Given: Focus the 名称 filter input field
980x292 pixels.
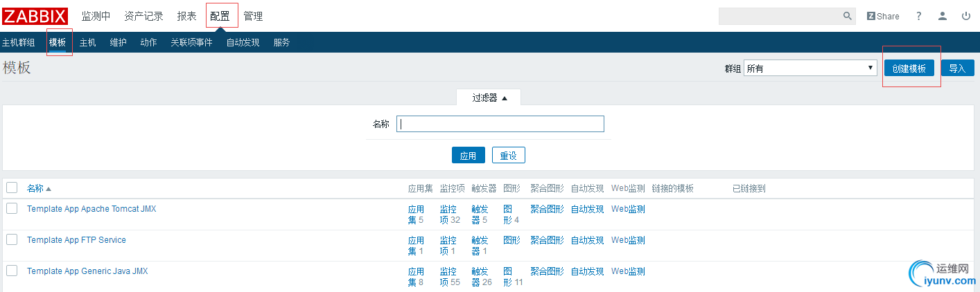Looking at the screenshot, I should click(x=500, y=124).
